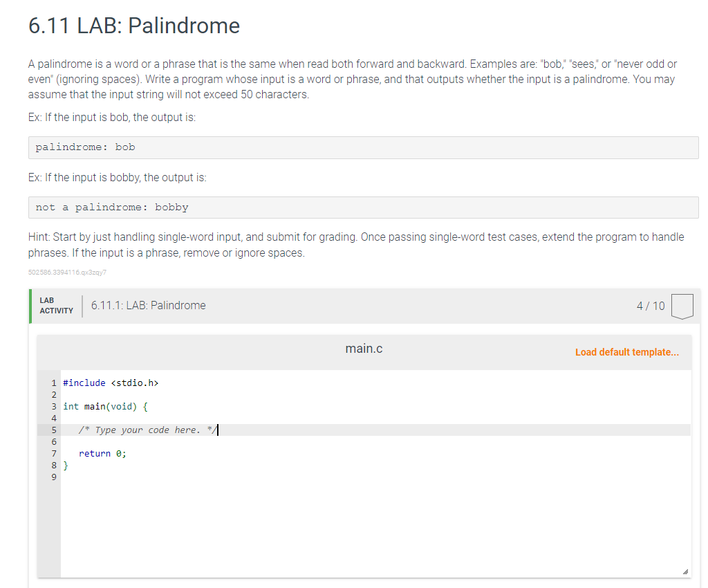Viewport: 708px width, 588px height.
Task: Click the Load default template link
Action: [626, 352]
